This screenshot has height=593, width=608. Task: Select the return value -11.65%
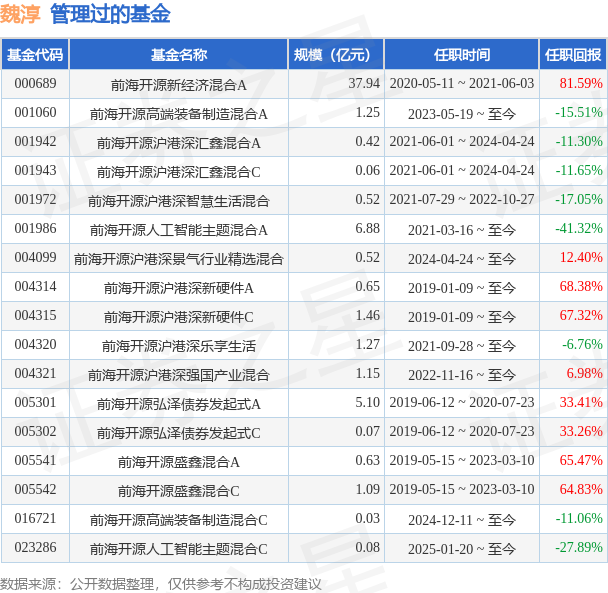(579, 171)
